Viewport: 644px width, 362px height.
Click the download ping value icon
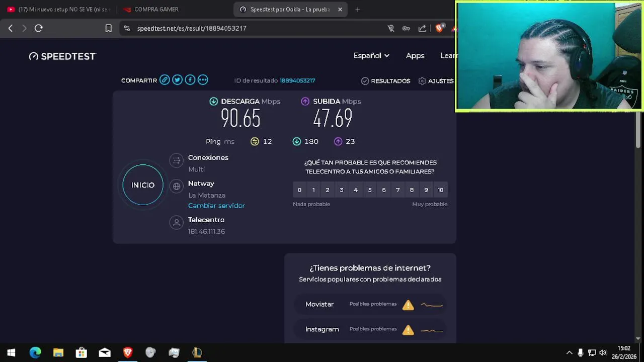coord(297,141)
